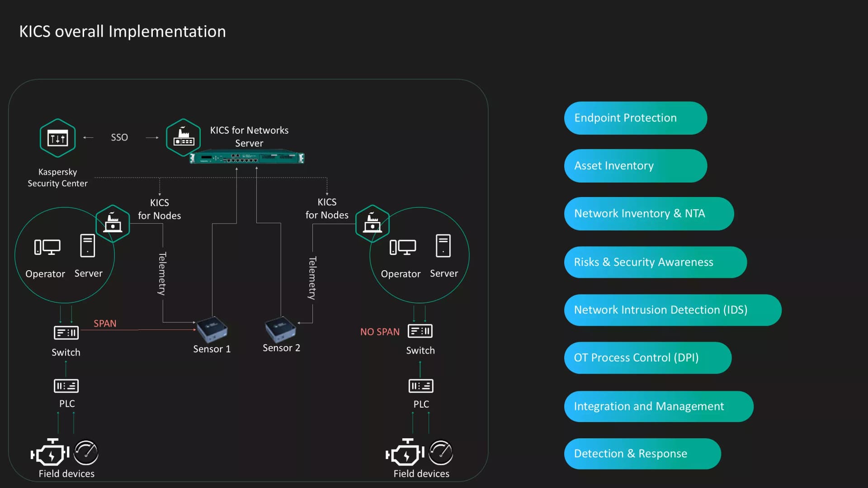Image resolution: width=868 pixels, height=488 pixels.
Task: Click the "KICS for Networks Server" caption
Action: click(249, 136)
